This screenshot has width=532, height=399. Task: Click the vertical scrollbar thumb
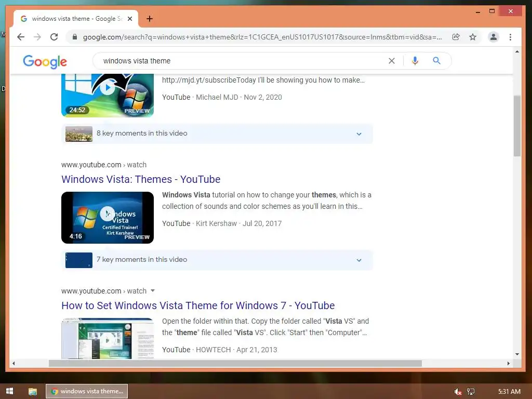[x=517, y=126]
